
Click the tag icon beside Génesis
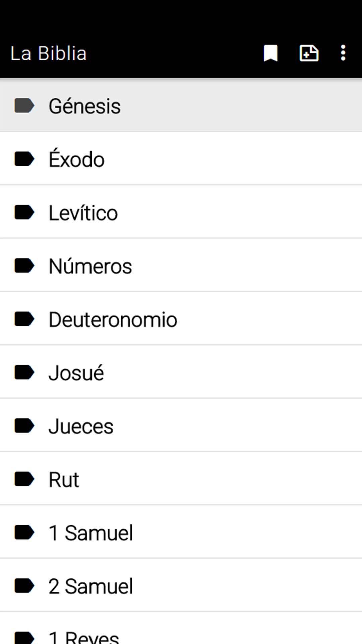point(24,106)
